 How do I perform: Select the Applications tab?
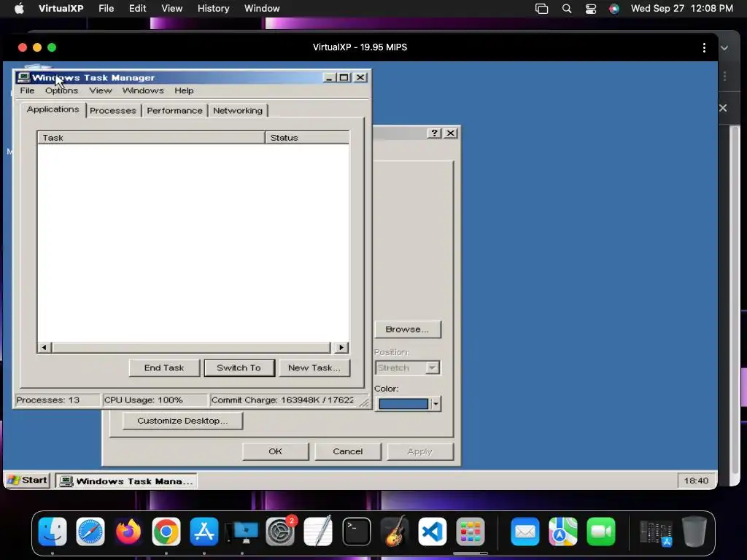pyautogui.click(x=53, y=109)
